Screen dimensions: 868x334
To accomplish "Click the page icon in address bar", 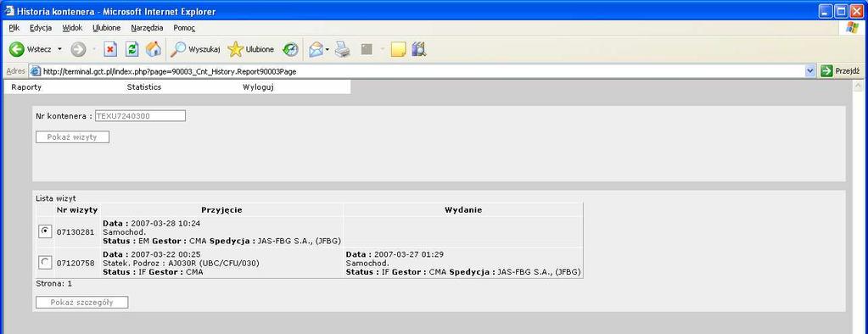I will [x=36, y=70].
